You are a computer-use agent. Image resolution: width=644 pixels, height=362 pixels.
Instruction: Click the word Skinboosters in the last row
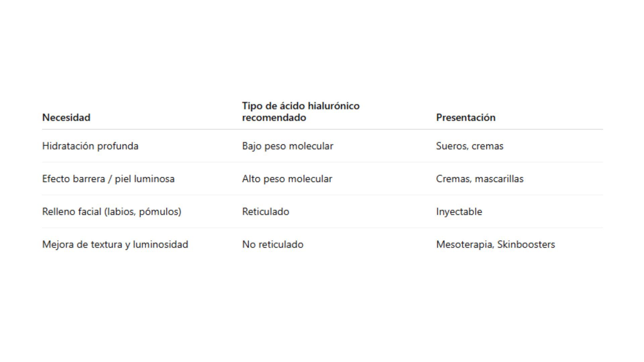(x=526, y=245)
